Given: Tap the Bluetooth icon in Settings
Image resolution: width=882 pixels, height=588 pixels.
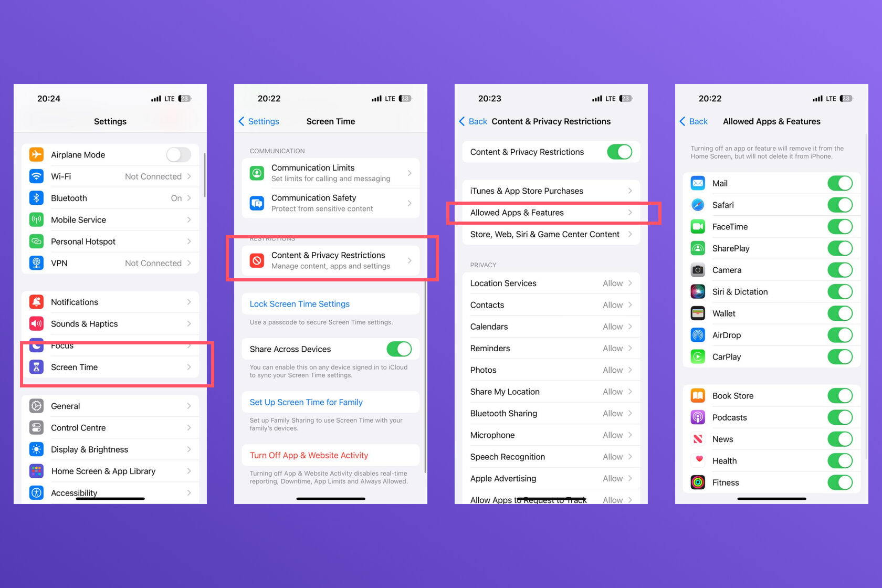Looking at the screenshot, I should point(36,198).
